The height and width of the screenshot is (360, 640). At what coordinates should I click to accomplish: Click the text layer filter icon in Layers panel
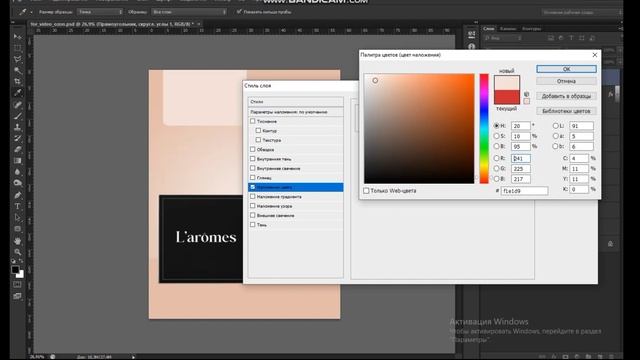pyautogui.click(x=571, y=38)
